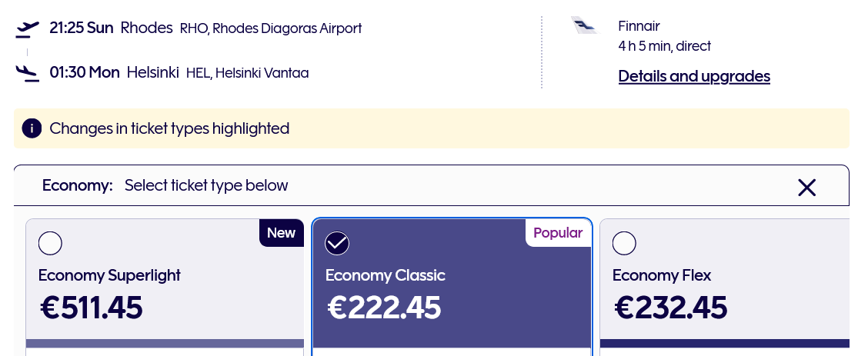Click the New badge on Superlight card
868x356 pixels.
click(x=281, y=233)
